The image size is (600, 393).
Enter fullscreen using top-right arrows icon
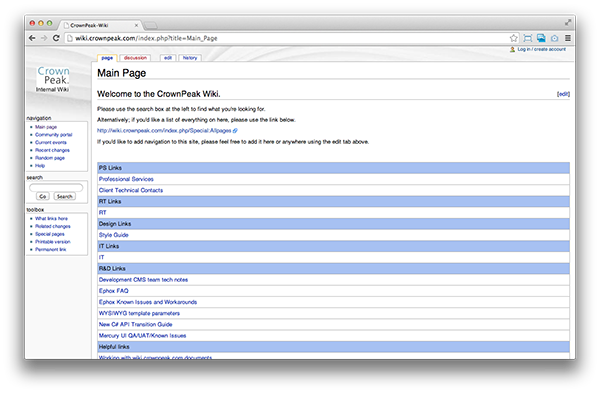pos(568,23)
